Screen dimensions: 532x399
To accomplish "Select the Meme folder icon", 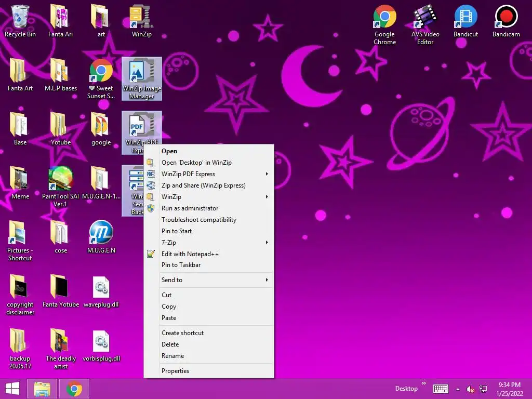I will 20,183.
